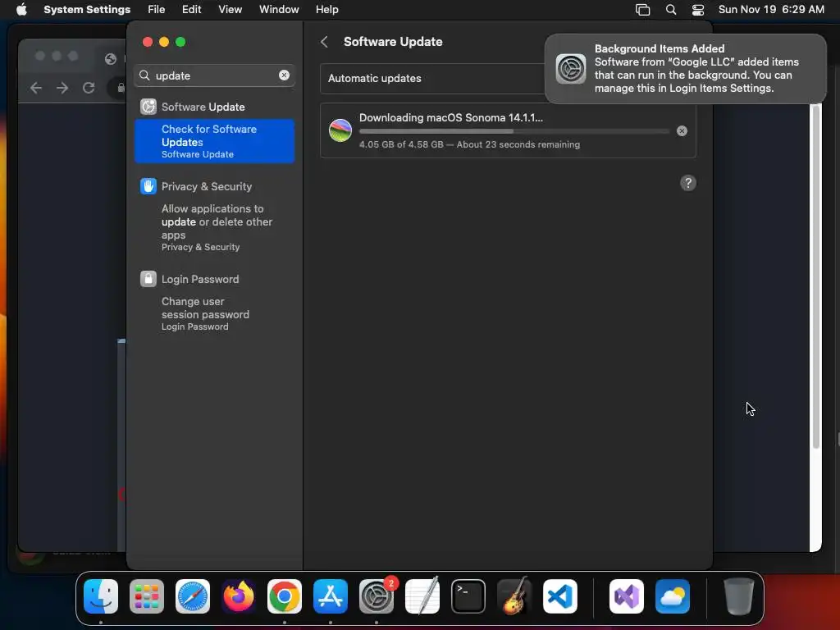Open the View menu

click(x=230, y=10)
